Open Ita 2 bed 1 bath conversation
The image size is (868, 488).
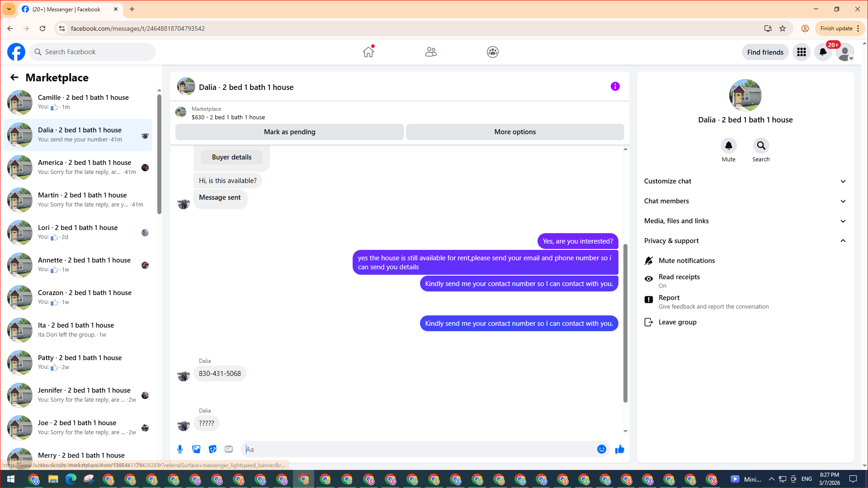pyautogui.click(x=78, y=330)
